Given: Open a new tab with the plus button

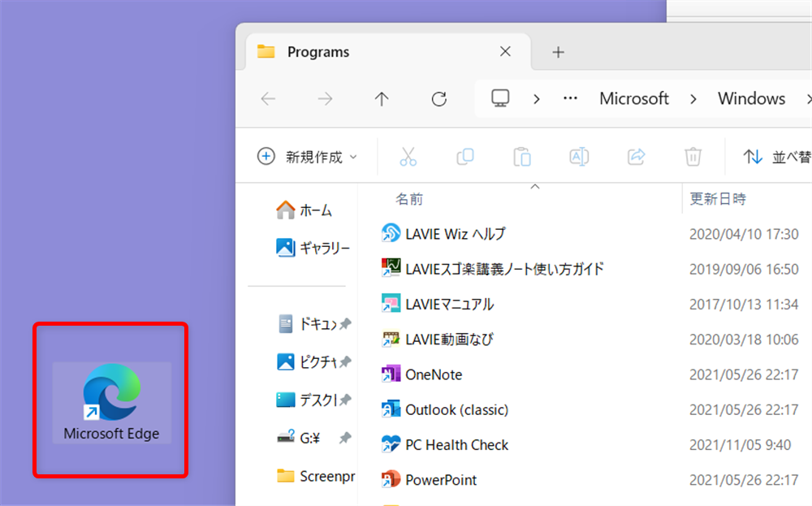Looking at the screenshot, I should 558,52.
